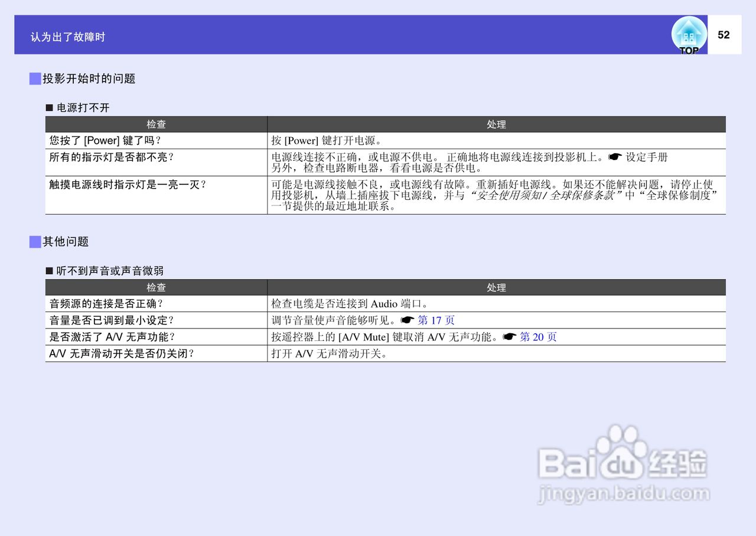
Task: Click 检查 header in sound table
Action: click(x=157, y=287)
